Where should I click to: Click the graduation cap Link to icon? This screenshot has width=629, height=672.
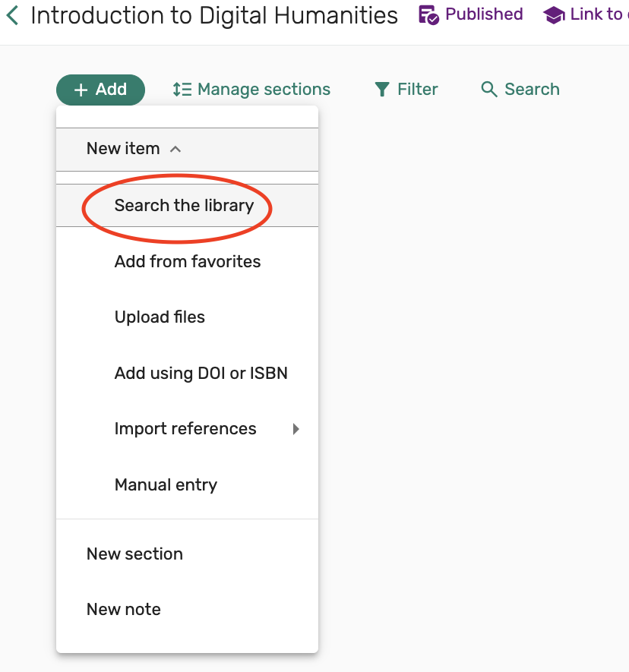[554, 15]
